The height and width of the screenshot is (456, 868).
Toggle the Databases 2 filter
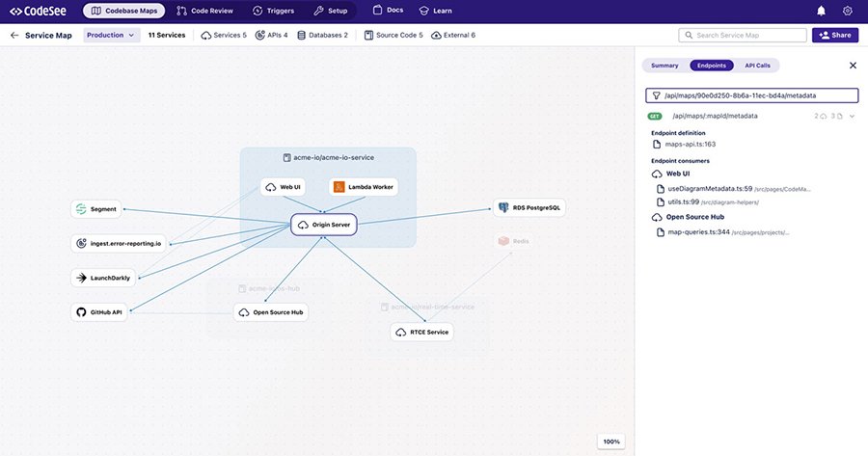click(x=322, y=36)
